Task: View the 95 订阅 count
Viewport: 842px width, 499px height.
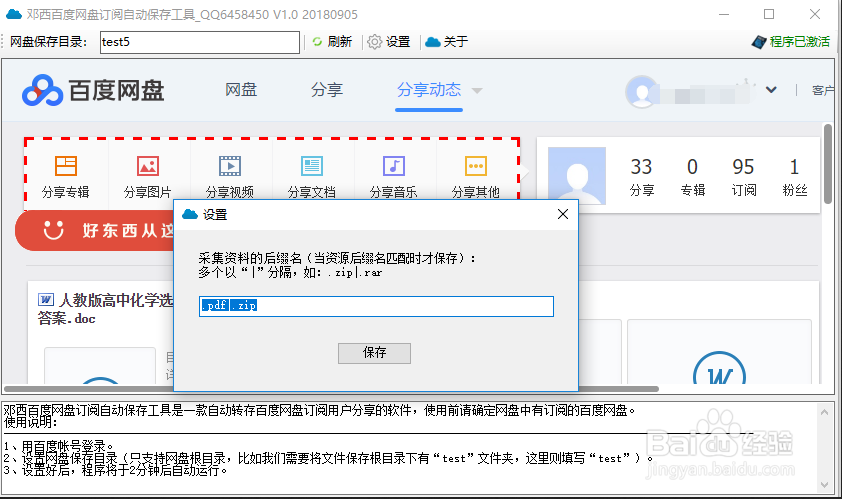Action: pos(744,177)
